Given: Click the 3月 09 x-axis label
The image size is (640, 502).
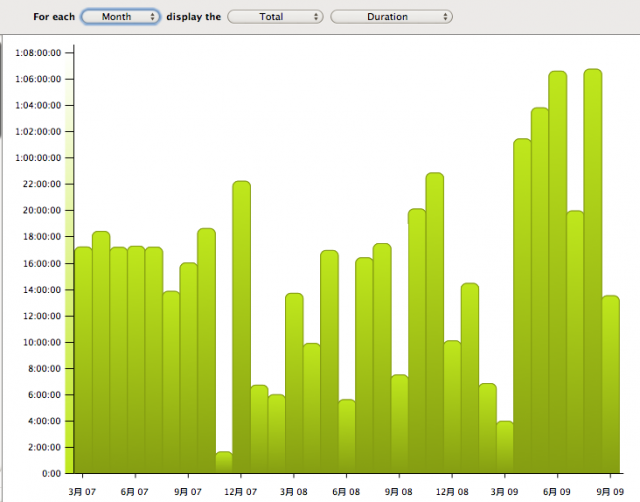Looking at the screenshot, I should pos(504,491).
